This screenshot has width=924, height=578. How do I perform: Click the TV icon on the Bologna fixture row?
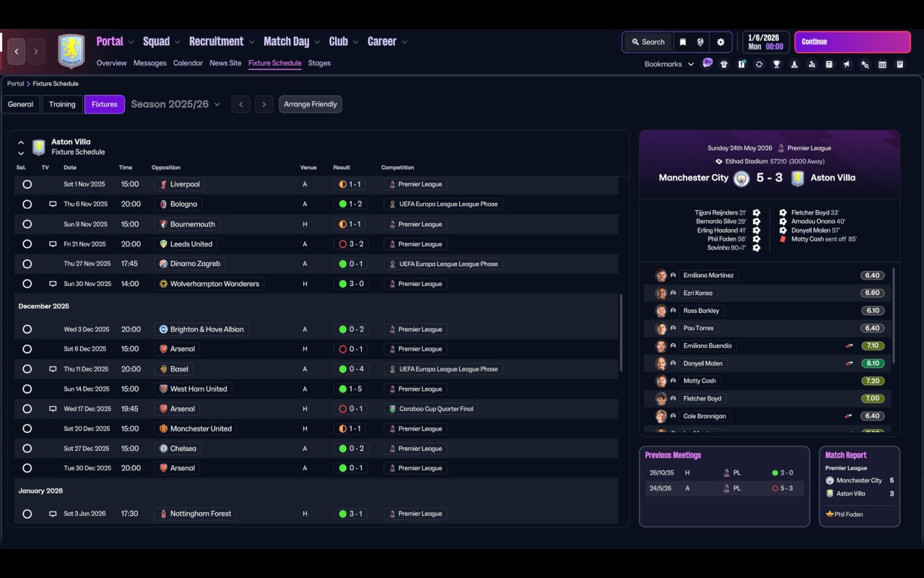click(x=53, y=204)
